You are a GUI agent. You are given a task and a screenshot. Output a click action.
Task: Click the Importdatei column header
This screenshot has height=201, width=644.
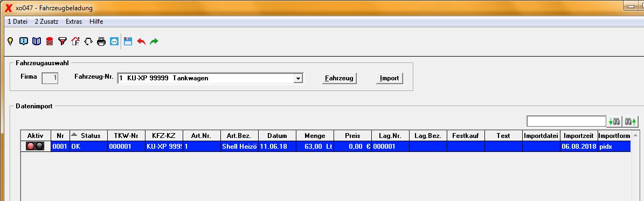(542, 135)
